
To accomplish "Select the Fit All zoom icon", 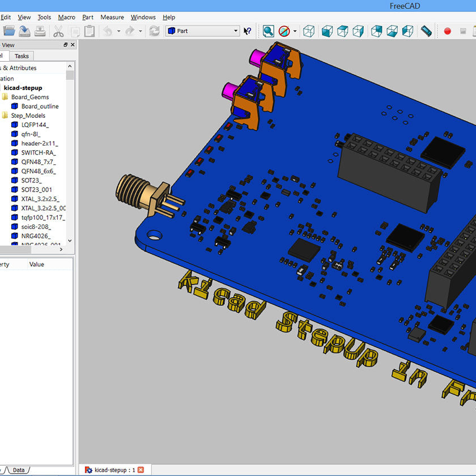I will click(268, 31).
